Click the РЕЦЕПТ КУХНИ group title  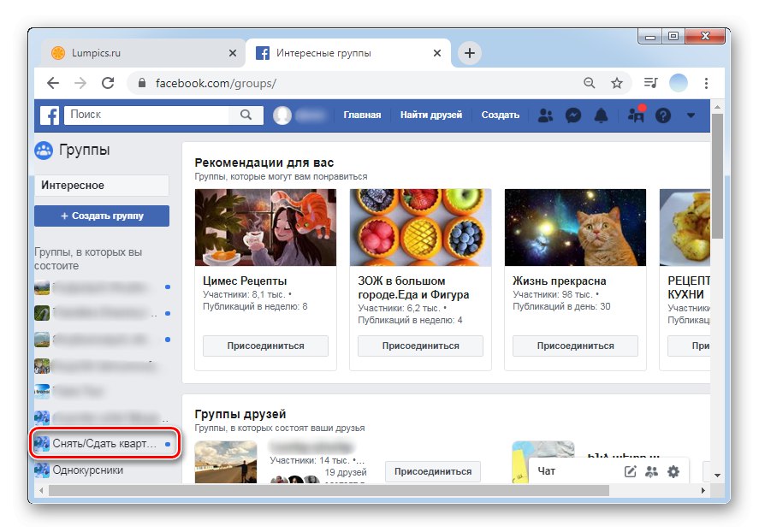[x=689, y=287]
